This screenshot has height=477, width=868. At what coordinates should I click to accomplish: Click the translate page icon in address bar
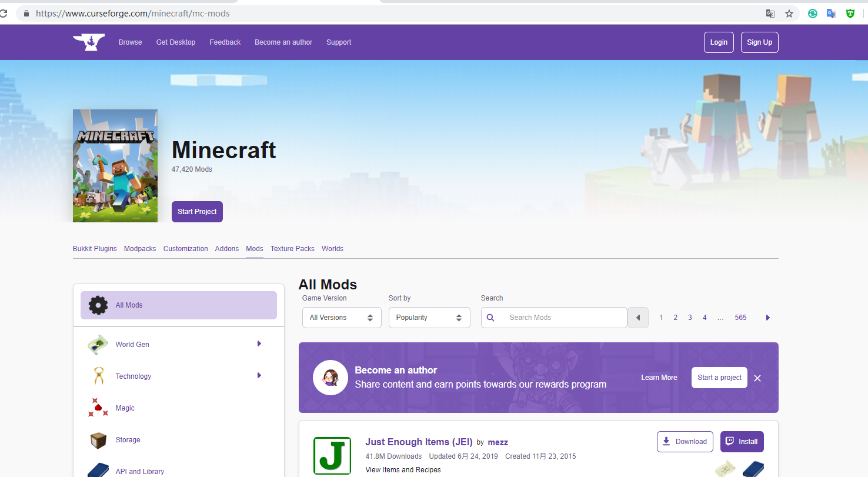tap(770, 14)
